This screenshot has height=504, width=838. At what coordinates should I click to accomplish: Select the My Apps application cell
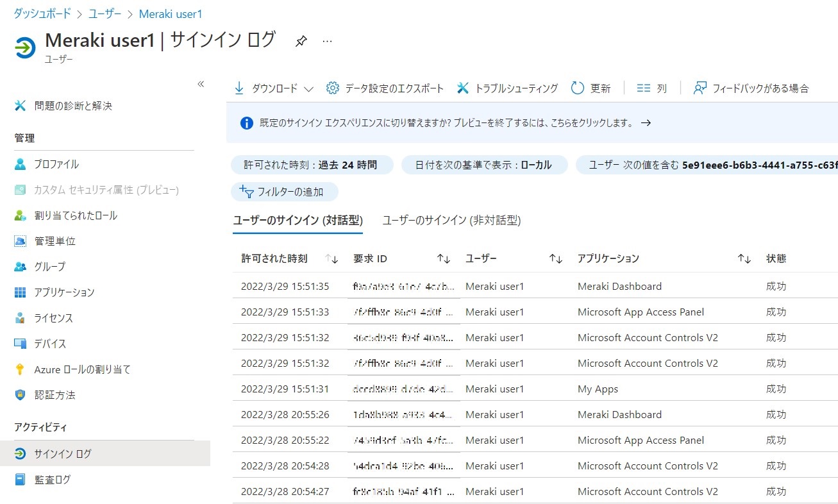598,389
